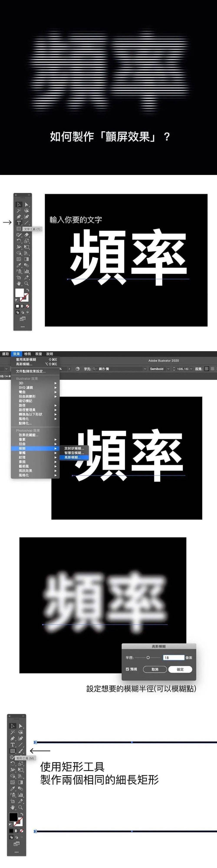Click the 半徑 radius slider handle
This screenshot has height=868, width=217.
pos(148,657)
